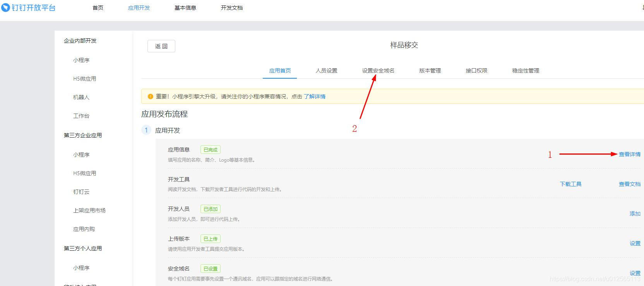Click the 开发工具 row label
This screenshot has height=286, width=644.
[179, 179]
